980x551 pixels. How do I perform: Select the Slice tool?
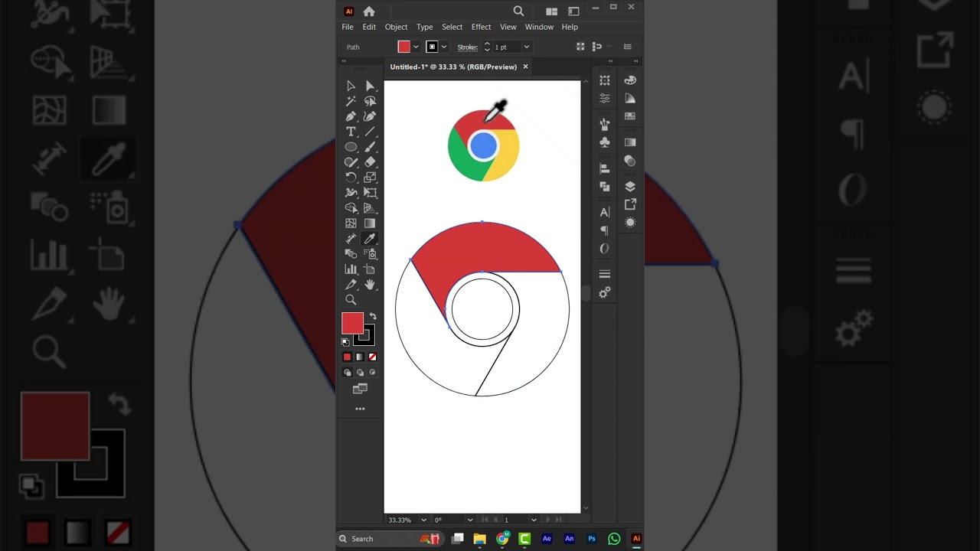tap(351, 285)
